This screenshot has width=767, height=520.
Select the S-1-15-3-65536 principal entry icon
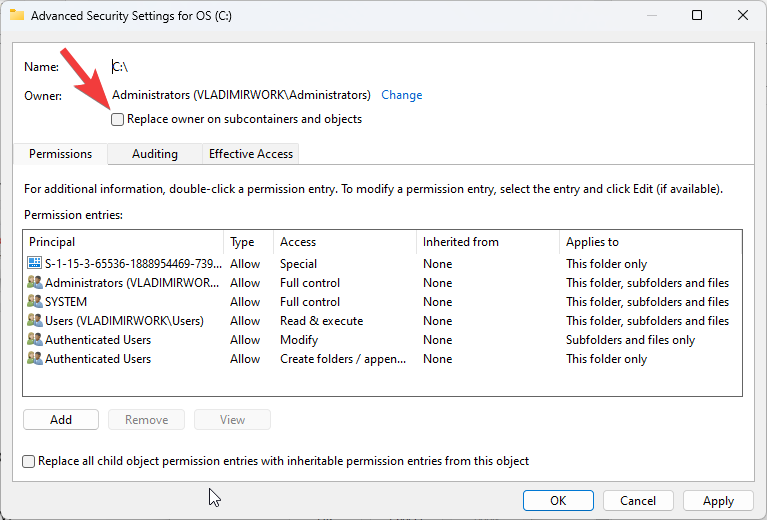point(35,264)
